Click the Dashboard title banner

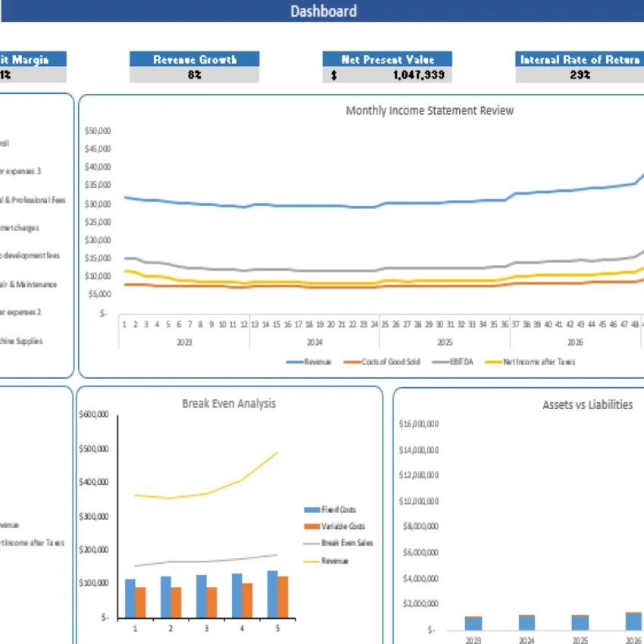point(324,11)
